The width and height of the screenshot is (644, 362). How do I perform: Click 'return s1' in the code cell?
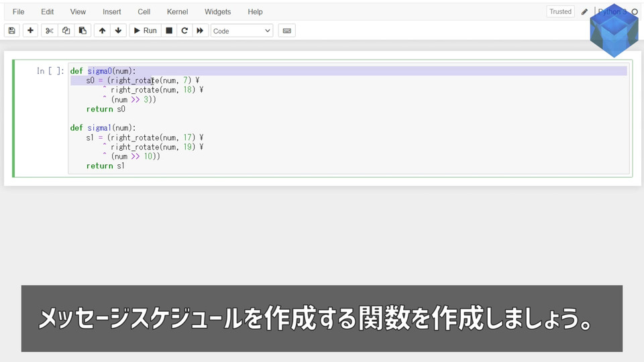point(105,166)
